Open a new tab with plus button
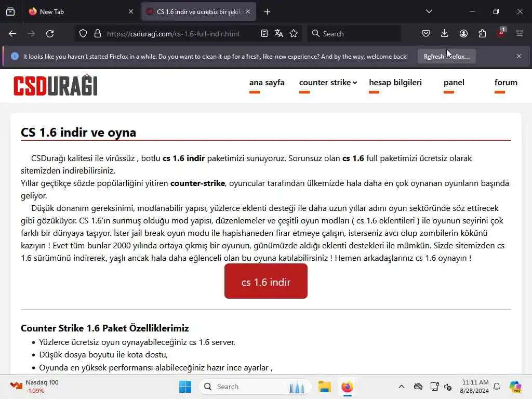Screen dimensions: 532x399 [268, 12]
